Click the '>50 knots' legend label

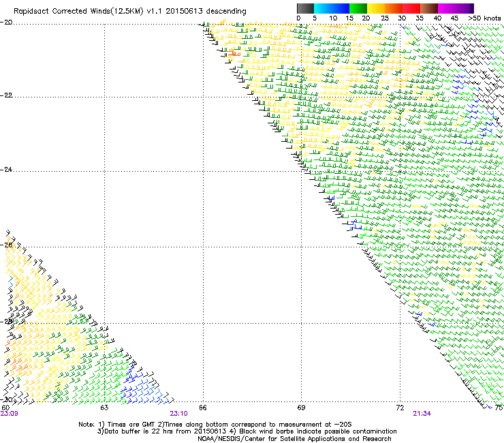[484, 18]
